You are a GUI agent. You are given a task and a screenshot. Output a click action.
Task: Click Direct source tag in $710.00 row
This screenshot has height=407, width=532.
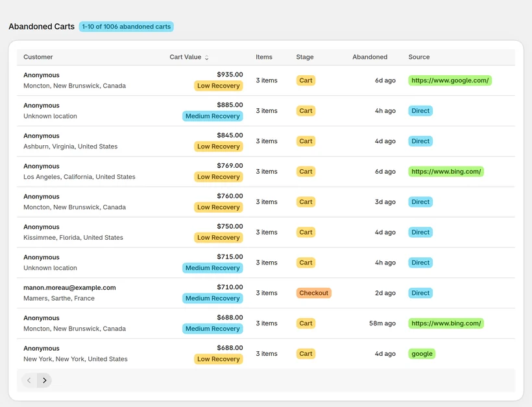point(420,293)
